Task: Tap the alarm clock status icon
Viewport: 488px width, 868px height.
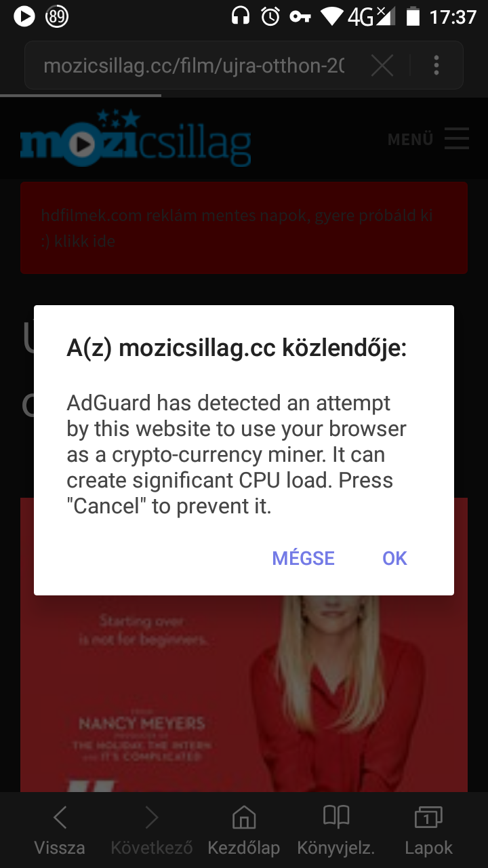Action: click(x=270, y=16)
